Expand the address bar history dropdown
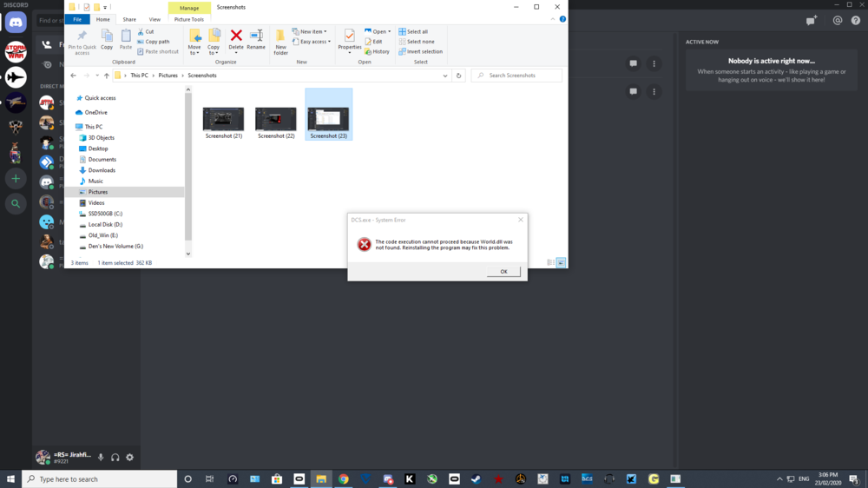The width and height of the screenshot is (868, 488). (445, 76)
